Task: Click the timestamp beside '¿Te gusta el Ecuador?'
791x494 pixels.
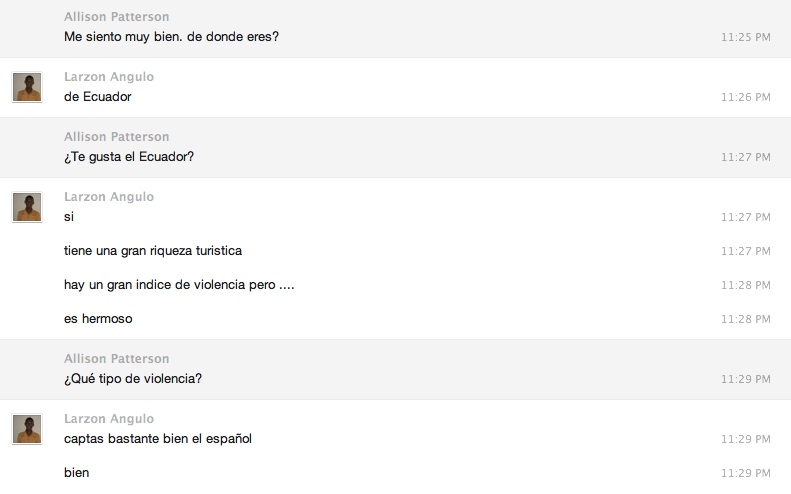Action: coord(745,157)
